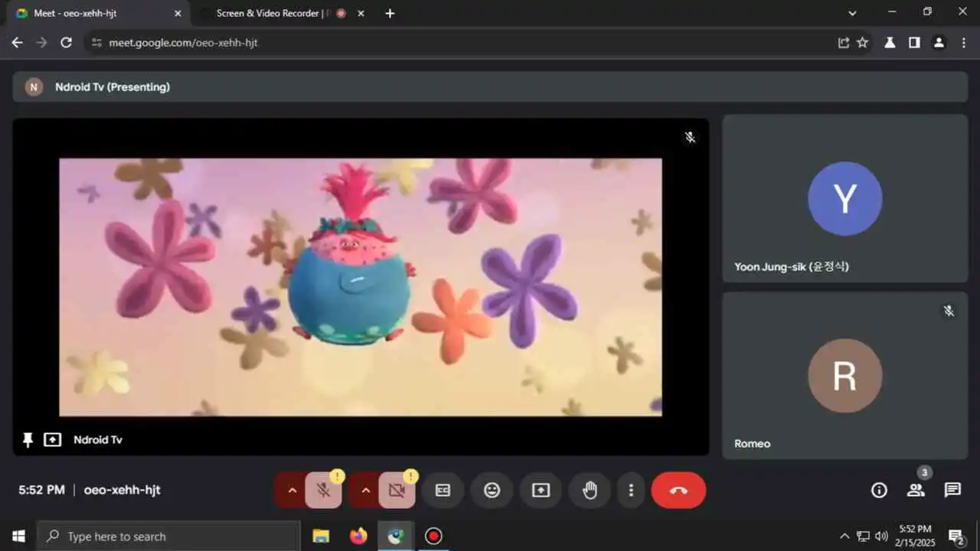Viewport: 980px width, 551px height.
Task: Unmute the microphone button
Action: click(x=324, y=491)
